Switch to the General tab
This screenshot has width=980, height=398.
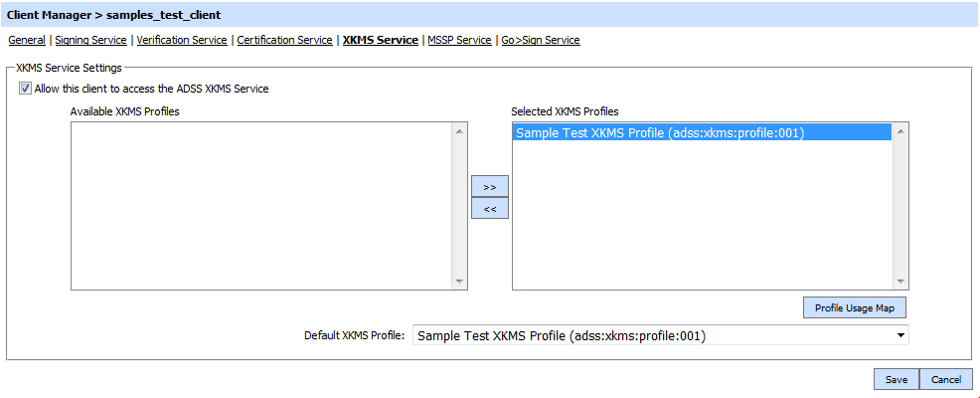pos(27,41)
